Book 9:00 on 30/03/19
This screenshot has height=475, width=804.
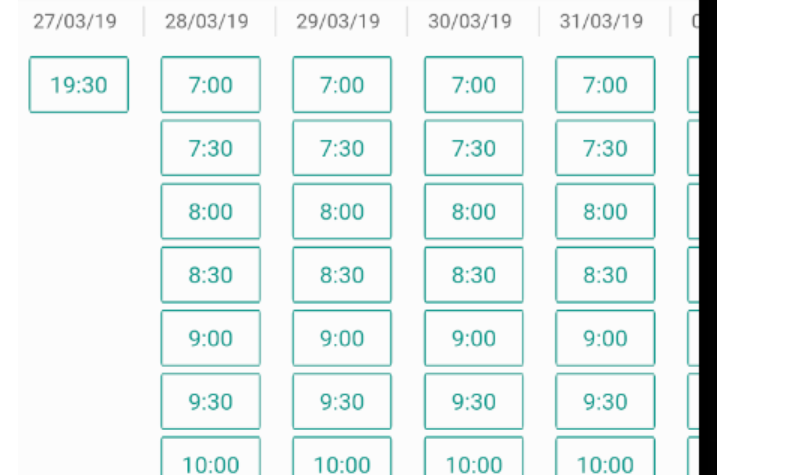474,338
